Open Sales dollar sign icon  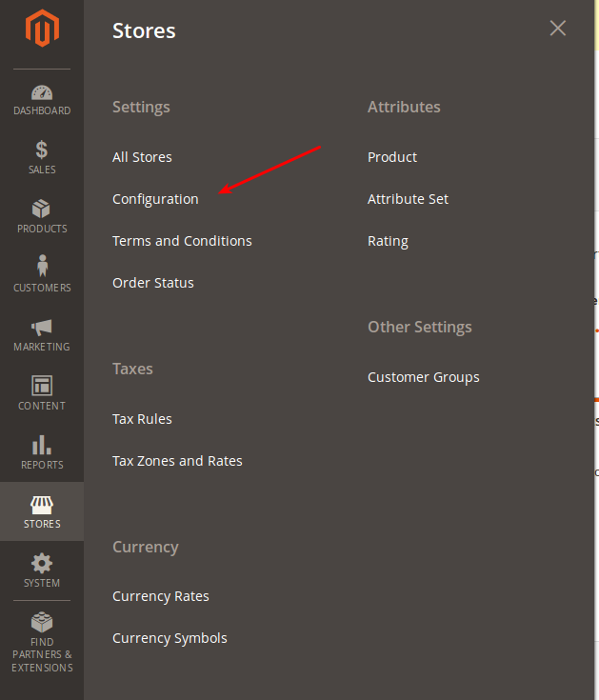click(x=42, y=150)
